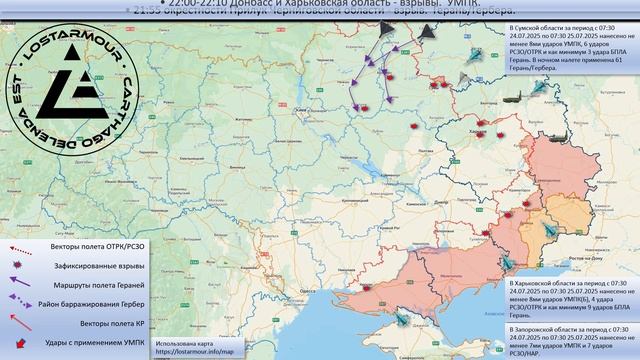
Task: Click the 'Белгород' city label
Action: point(489,104)
